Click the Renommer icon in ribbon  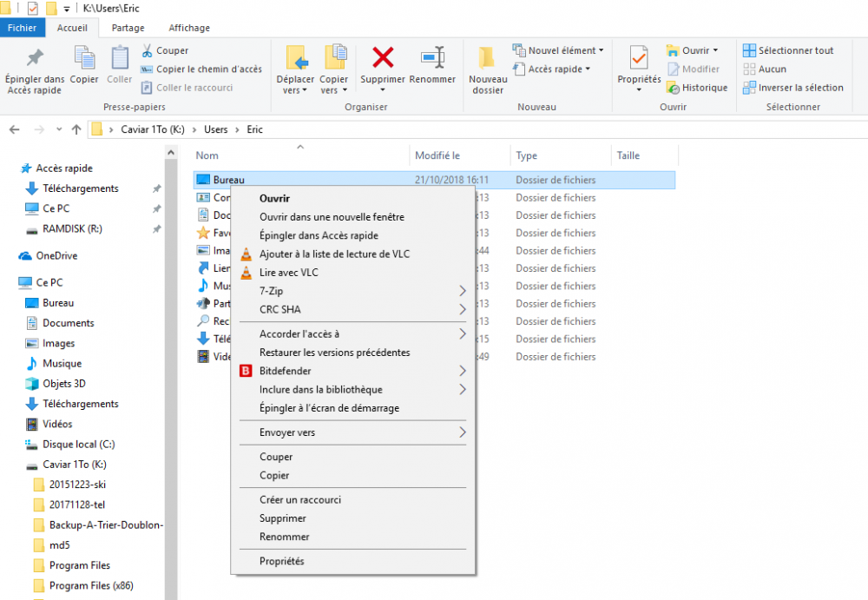432,58
